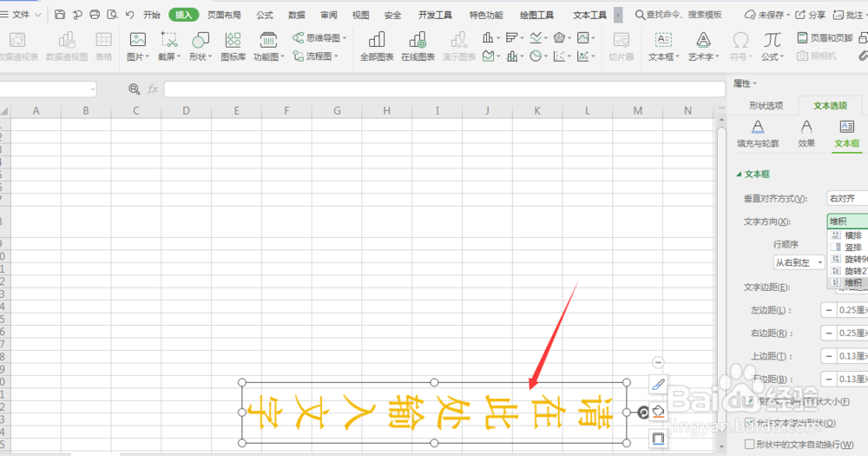Toggle 形状中的文字自动换行 checkbox

pos(750,445)
